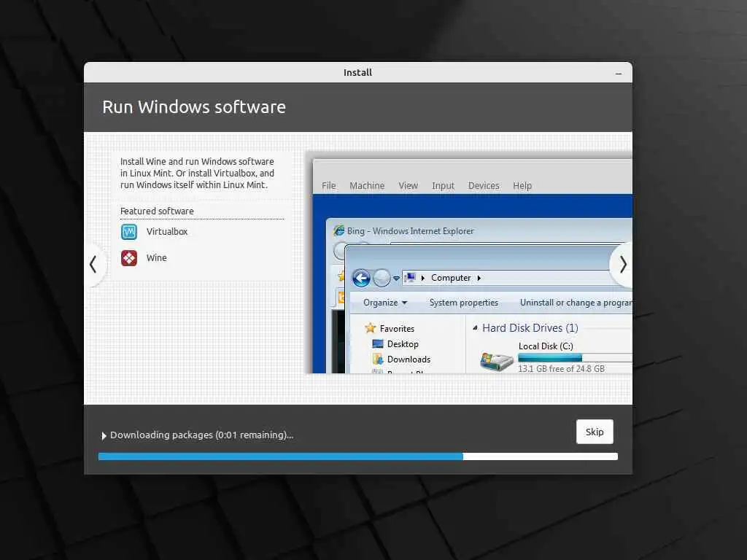The width and height of the screenshot is (747, 560).
Task: Click the Skip button
Action: [x=594, y=432]
